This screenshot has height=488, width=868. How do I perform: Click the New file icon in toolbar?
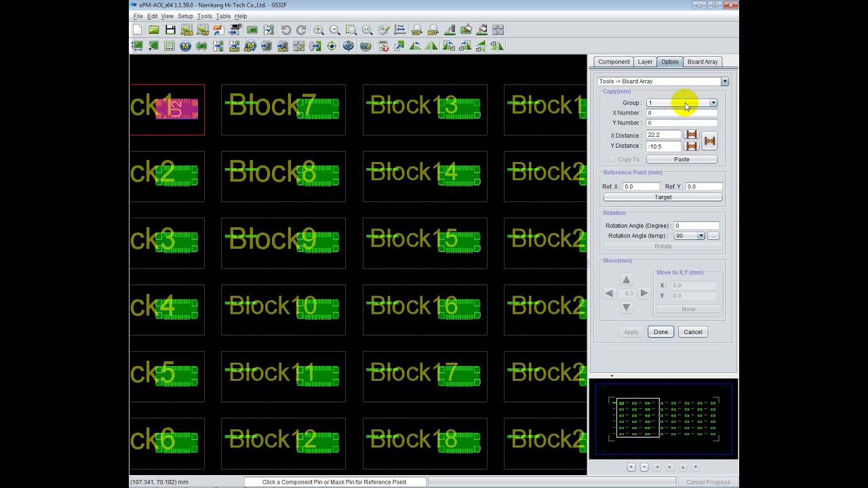[x=138, y=30]
